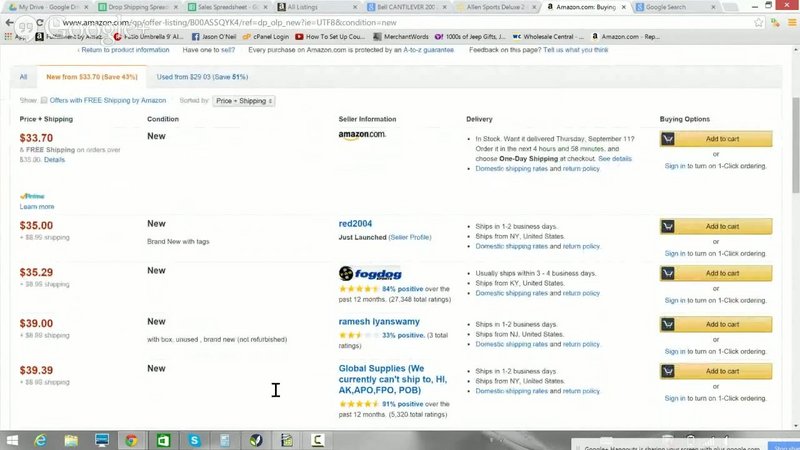The width and height of the screenshot is (800, 450).
Task: Switch to Sales Spreadsheet tab
Action: click(227, 7)
